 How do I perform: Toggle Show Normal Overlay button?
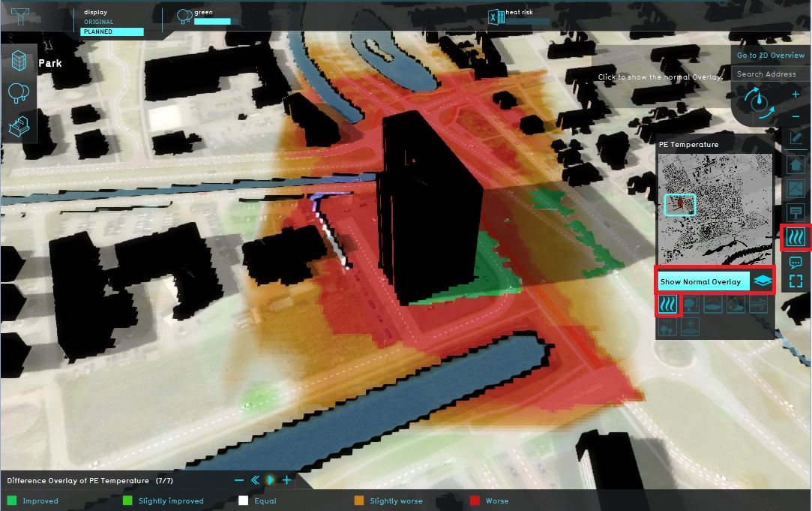pyautogui.click(x=703, y=282)
